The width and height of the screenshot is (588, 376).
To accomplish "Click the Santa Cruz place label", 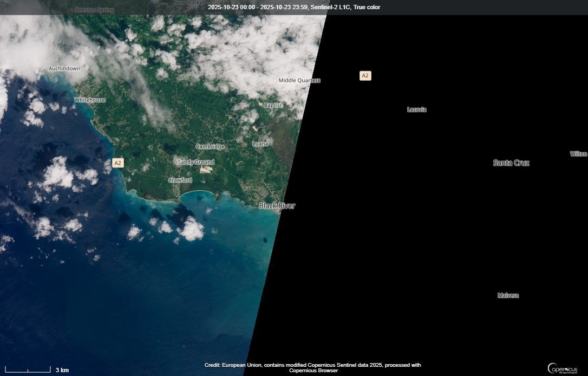I will 511,163.
